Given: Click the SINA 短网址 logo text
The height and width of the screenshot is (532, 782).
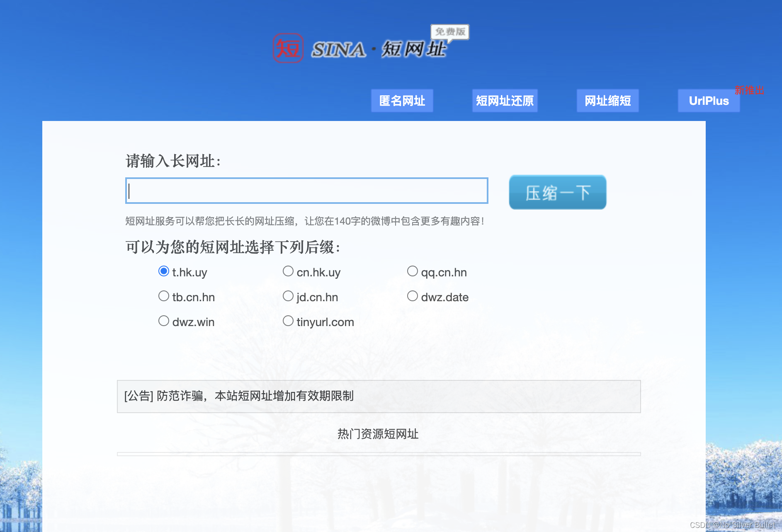Looking at the screenshot, I should click(x=379, y=49).
